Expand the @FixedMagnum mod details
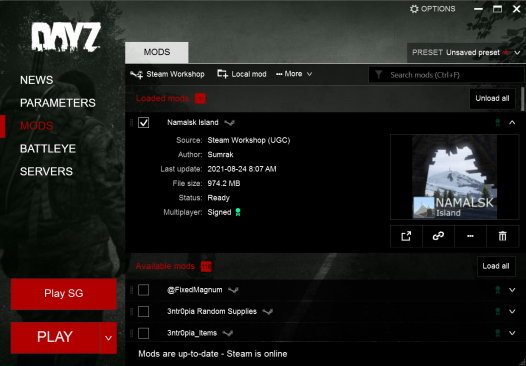 coord(512,290)
